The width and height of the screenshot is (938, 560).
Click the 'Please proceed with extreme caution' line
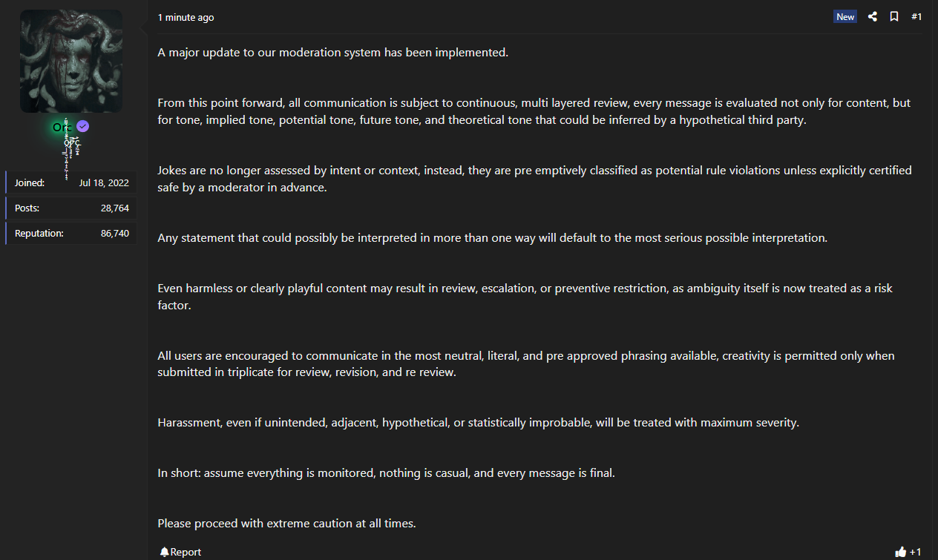click(286, 523)
